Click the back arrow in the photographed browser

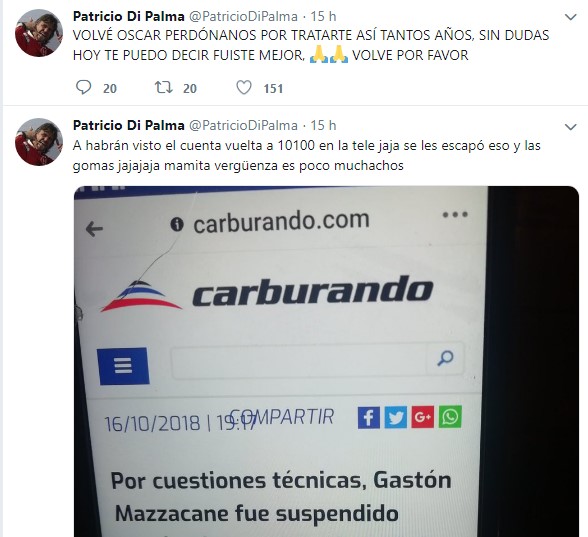pos(94,228)
